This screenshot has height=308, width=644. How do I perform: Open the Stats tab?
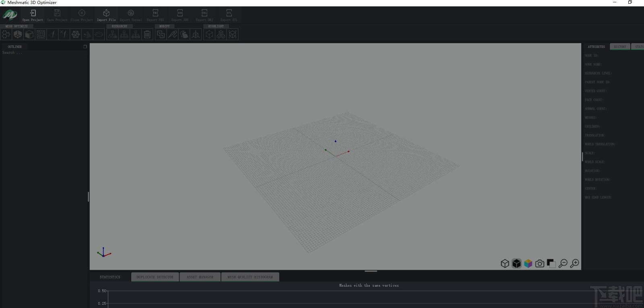638,47
